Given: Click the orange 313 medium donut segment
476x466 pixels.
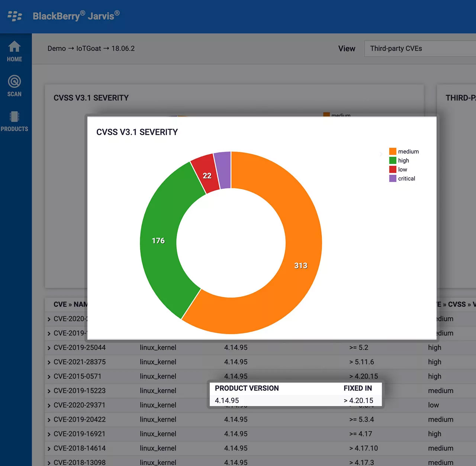Looking at the screenshot, I should click(x=301, y=265).
